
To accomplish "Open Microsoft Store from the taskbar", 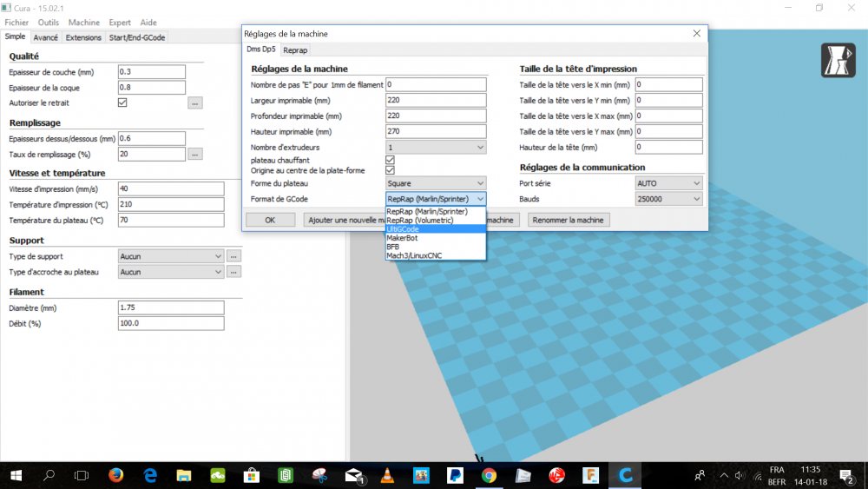I will (252, 475).
